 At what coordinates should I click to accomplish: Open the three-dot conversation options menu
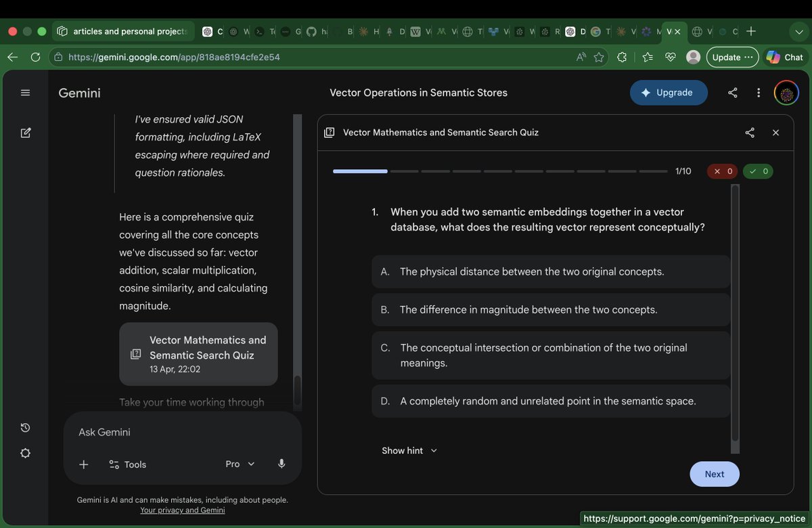[x=759, y=93]
